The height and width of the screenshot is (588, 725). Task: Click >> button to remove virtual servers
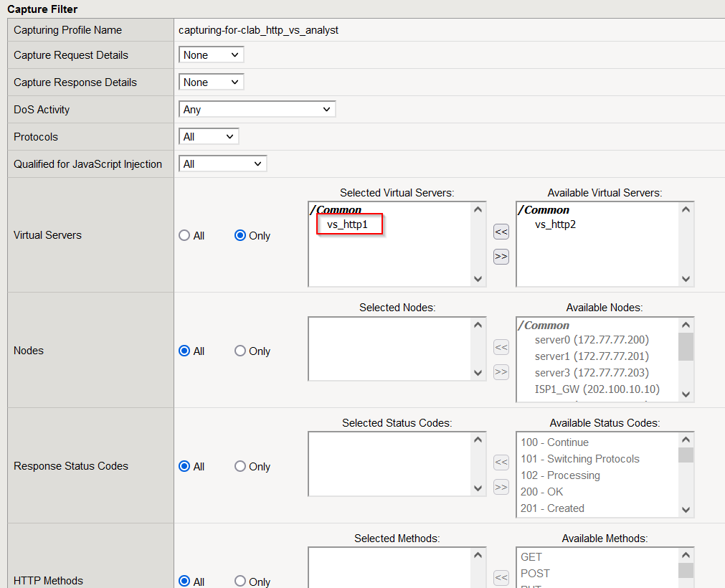coord(501,257)
